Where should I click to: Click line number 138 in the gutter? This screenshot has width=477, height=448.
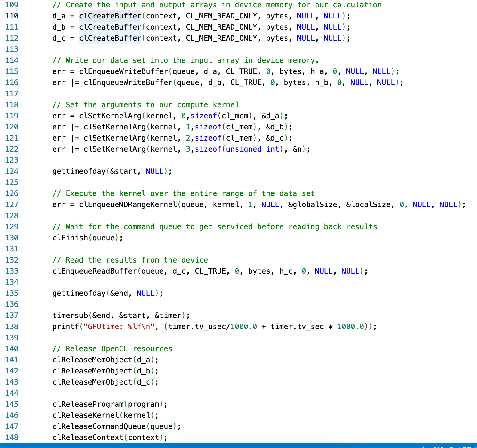[x=12, y=327]
